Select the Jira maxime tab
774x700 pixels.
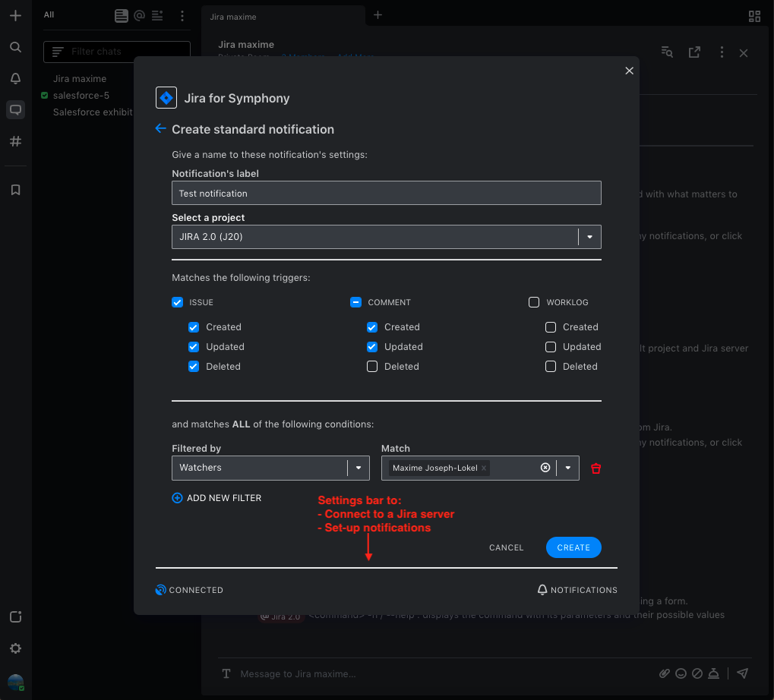point(283,16)
